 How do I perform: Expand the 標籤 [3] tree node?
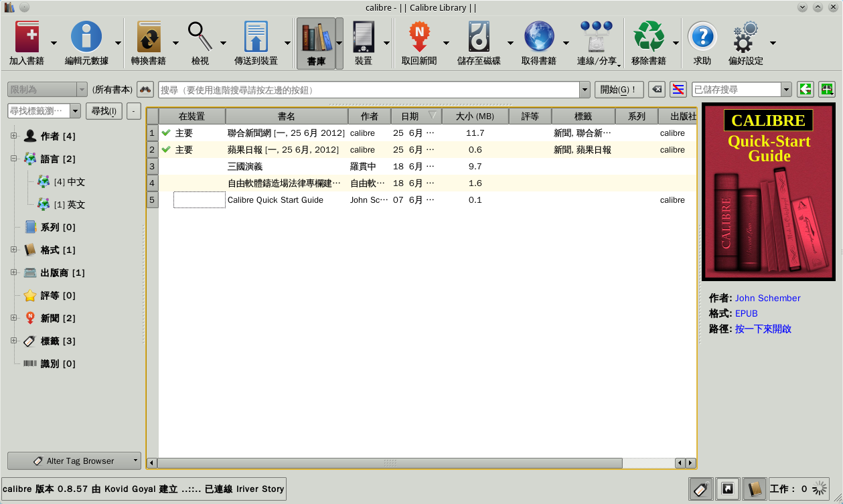coord(13,341)
